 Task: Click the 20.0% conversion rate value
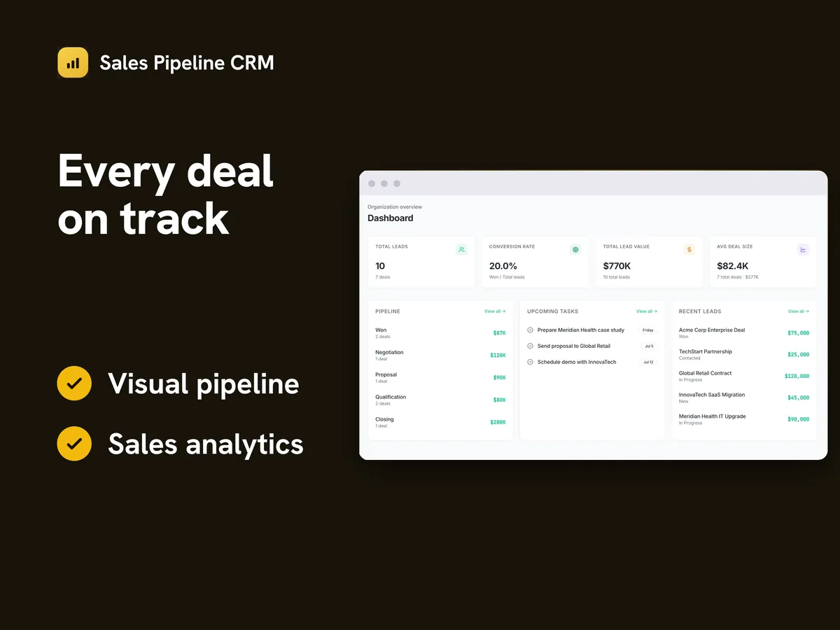pyautogui.click(x=503, y=266)
